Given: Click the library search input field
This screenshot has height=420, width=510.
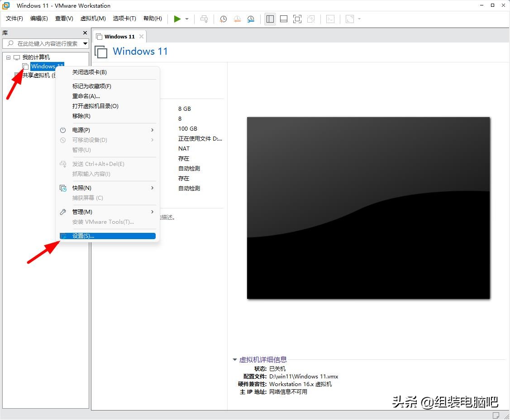Looking at the screenshot, I should [x=45, y=43].
